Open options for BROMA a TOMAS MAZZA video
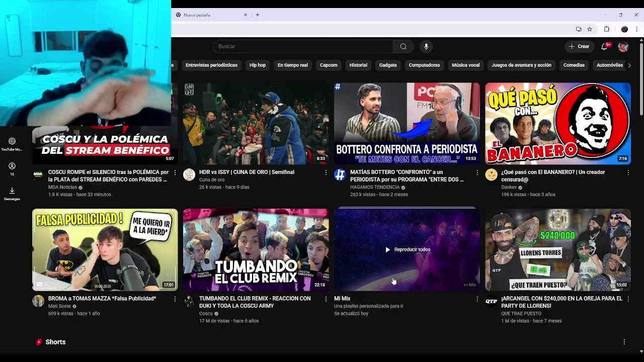 175,299
